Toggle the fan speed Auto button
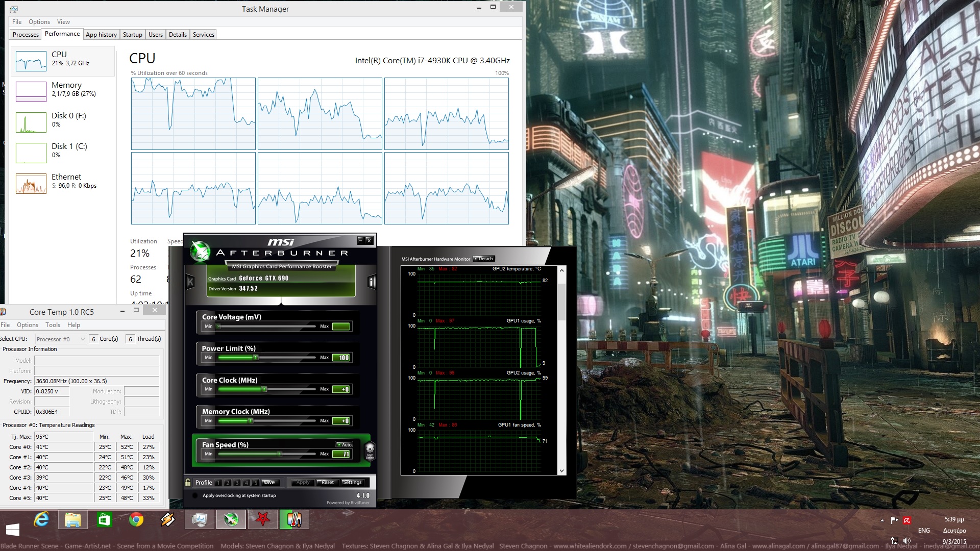The image size is (980, 551). click(345, 444)
